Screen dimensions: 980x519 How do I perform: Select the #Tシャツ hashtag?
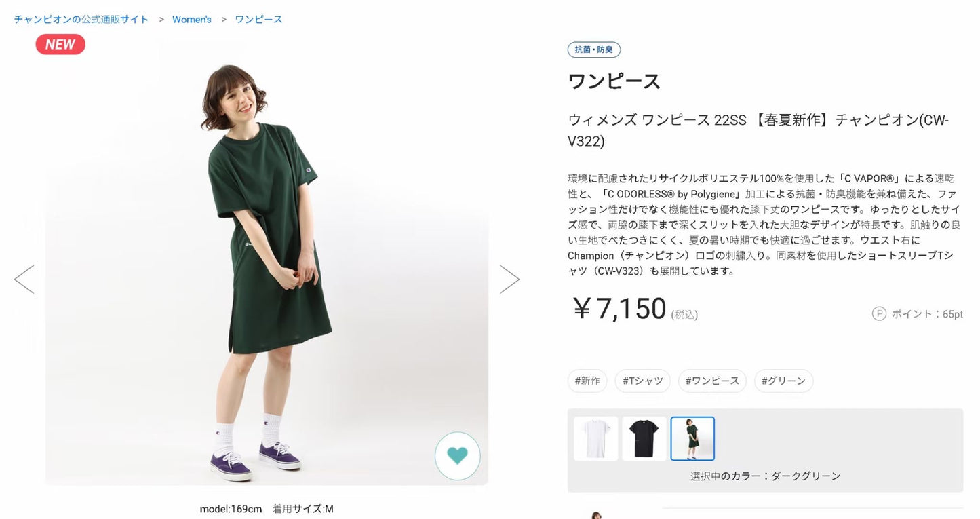(x=643, y=381)
